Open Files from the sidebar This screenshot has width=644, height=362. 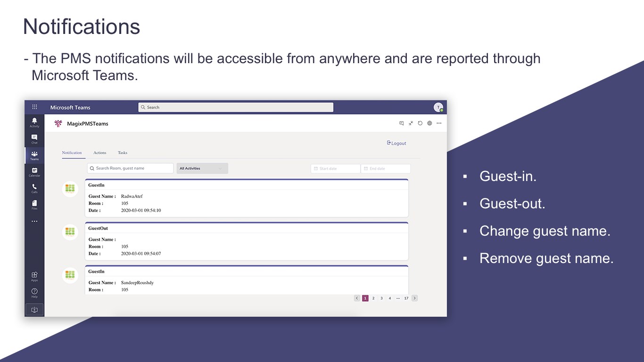click(34, 205)
